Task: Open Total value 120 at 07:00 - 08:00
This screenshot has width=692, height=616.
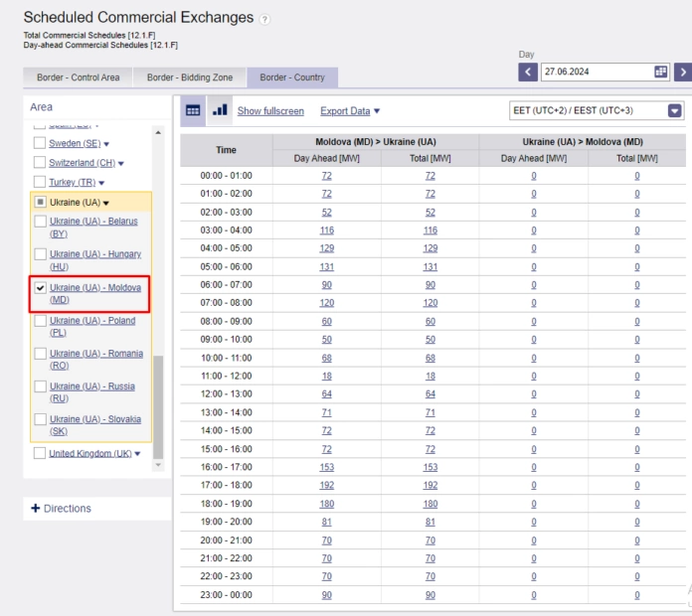Action: pos(431,303)
